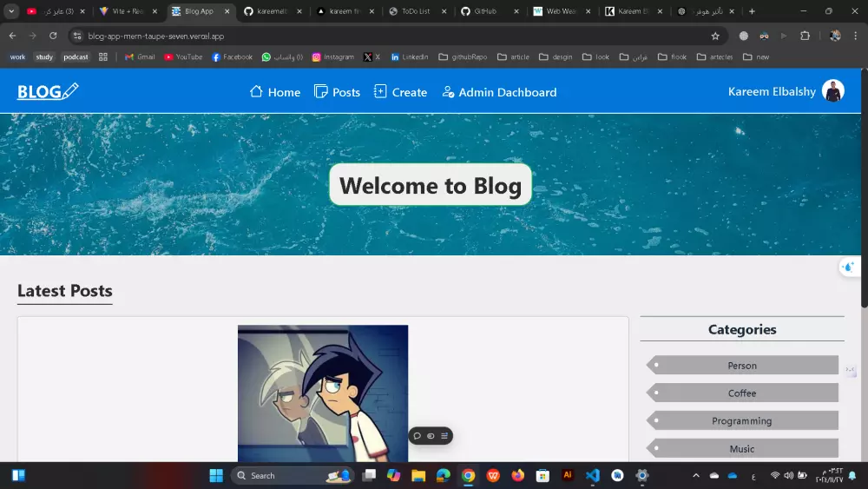Expand the new bookmark folder

click(756, 57)
